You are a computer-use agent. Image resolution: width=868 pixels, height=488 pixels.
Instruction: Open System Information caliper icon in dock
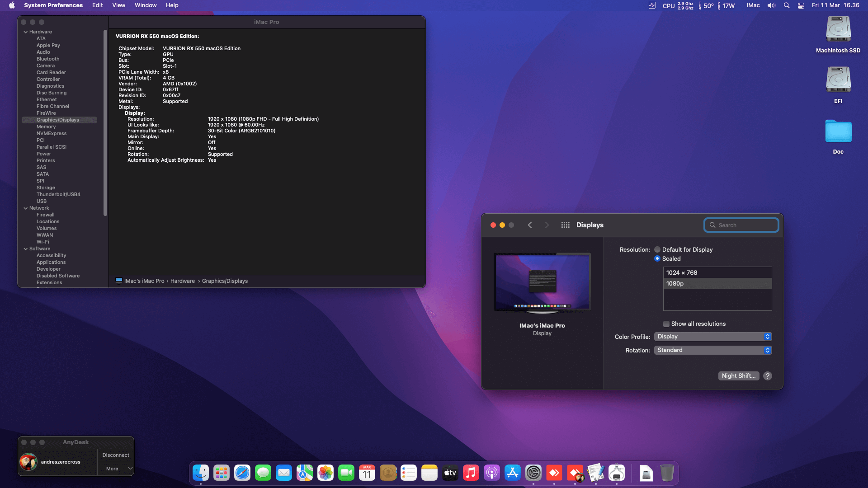pos(617,473)
